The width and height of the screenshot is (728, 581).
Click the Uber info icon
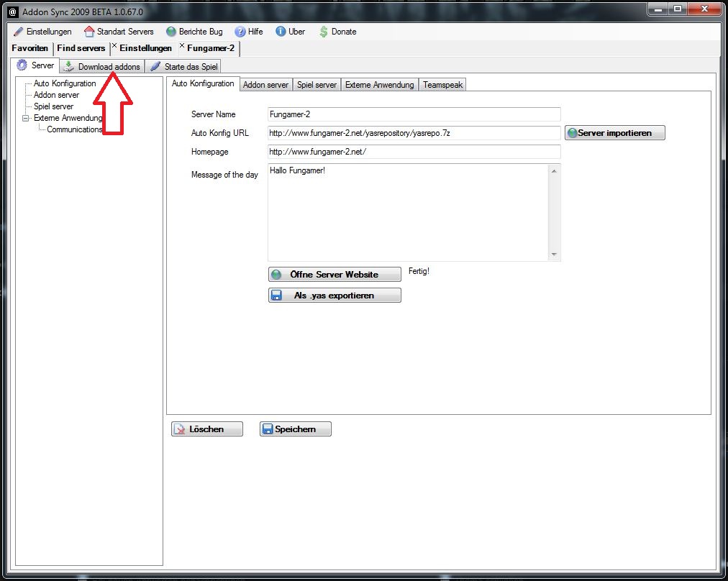tap(281, 32)
